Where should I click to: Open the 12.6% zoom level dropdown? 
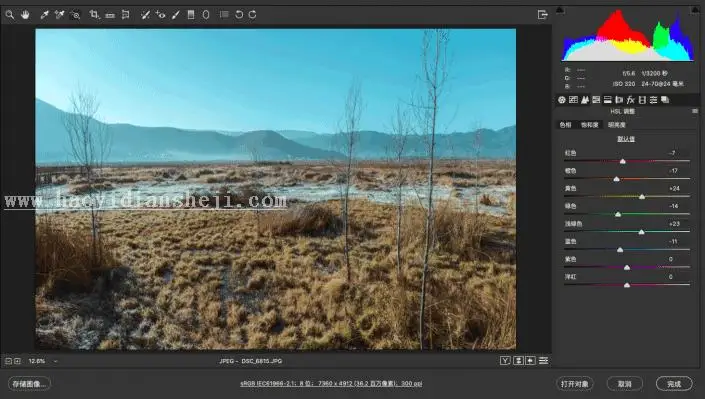43,361
